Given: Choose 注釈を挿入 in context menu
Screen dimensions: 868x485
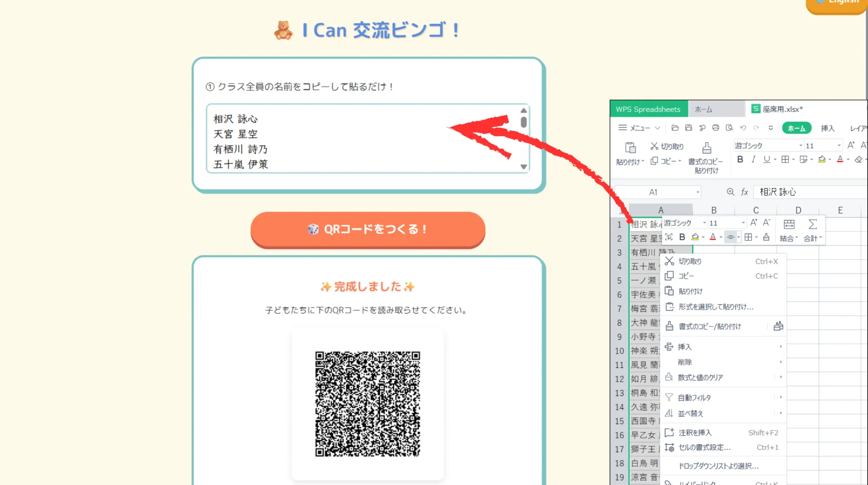Looking at the screenshot, I should pos(723,432).
